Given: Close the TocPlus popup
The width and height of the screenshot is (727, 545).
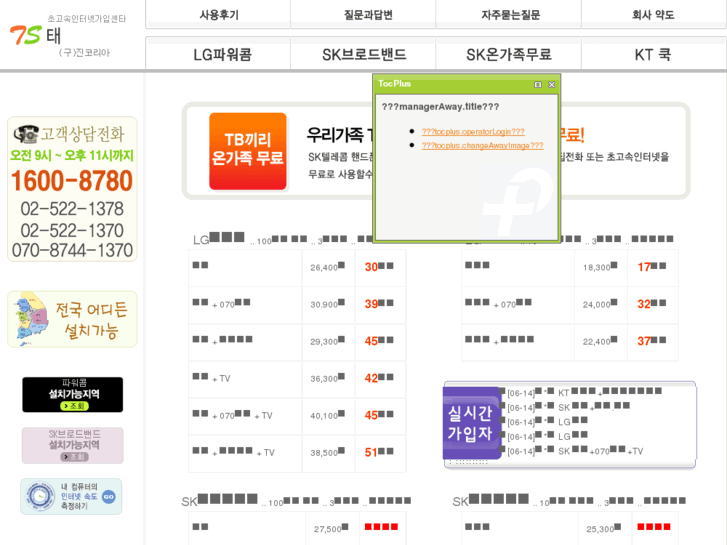Looking at the screenshot, I should (x=552, y=84).
